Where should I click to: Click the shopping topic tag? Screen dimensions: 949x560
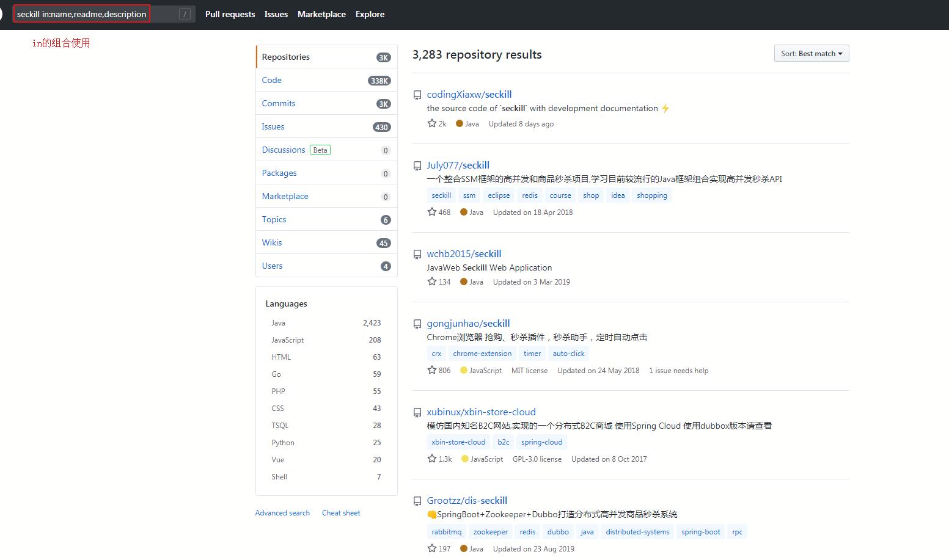(x=652, y=195)
